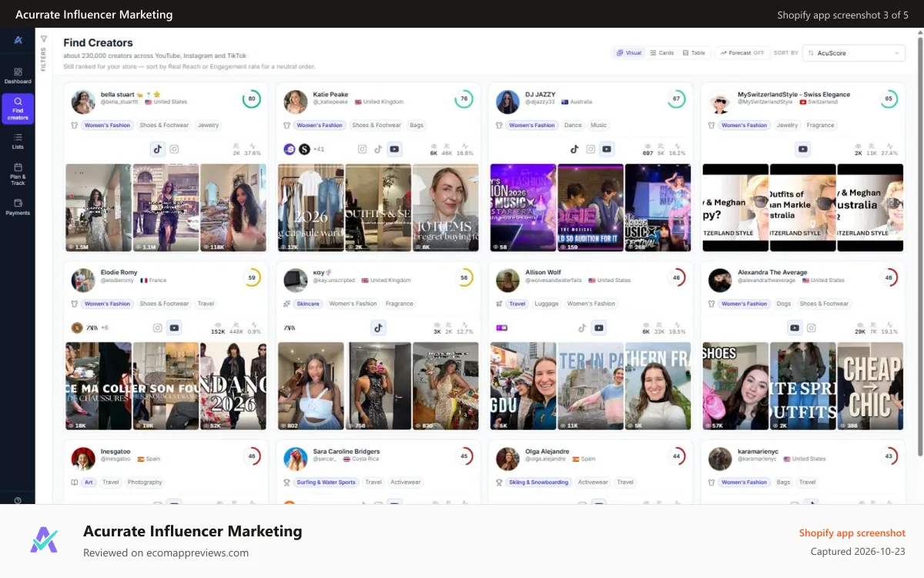
Task: Click +6 brands on Elodie Romy card
Action: pos(103,328)
